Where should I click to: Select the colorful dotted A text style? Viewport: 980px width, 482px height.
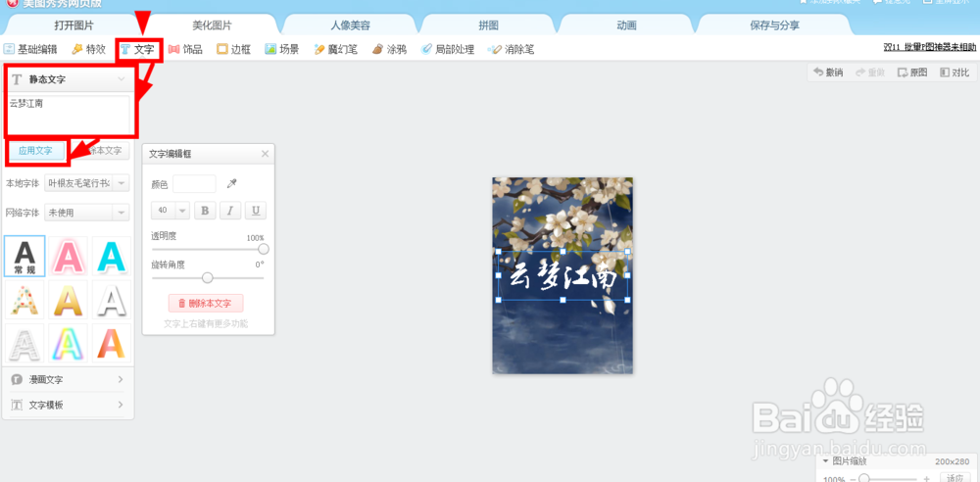[25, 300]
